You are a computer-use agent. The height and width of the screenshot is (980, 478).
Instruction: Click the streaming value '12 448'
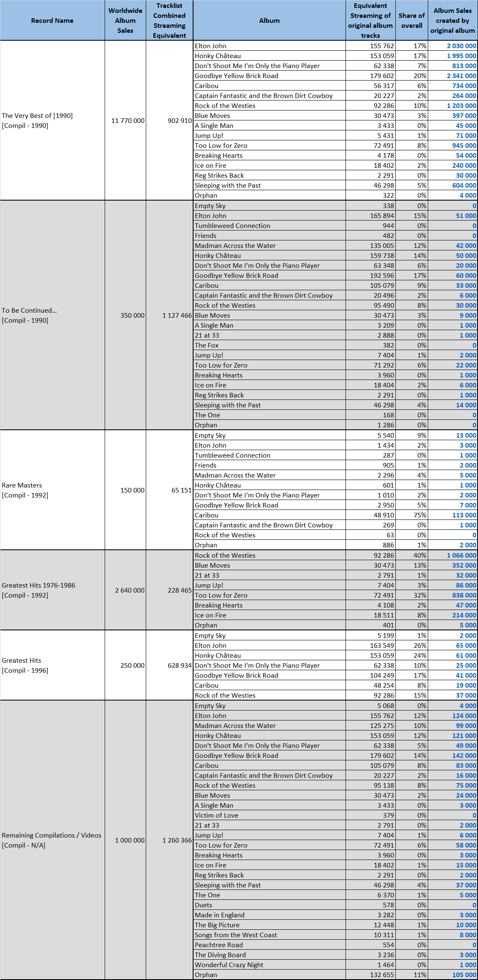pyautogui.click(x=384, y=925)
